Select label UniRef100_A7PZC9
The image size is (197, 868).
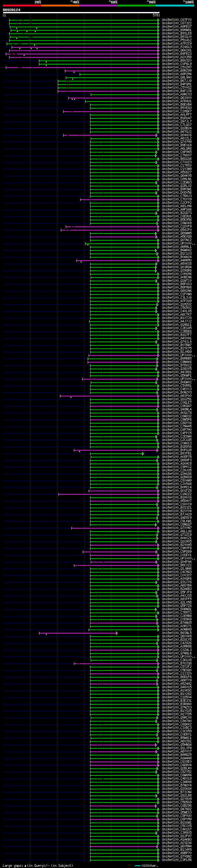tap(176, 43)
